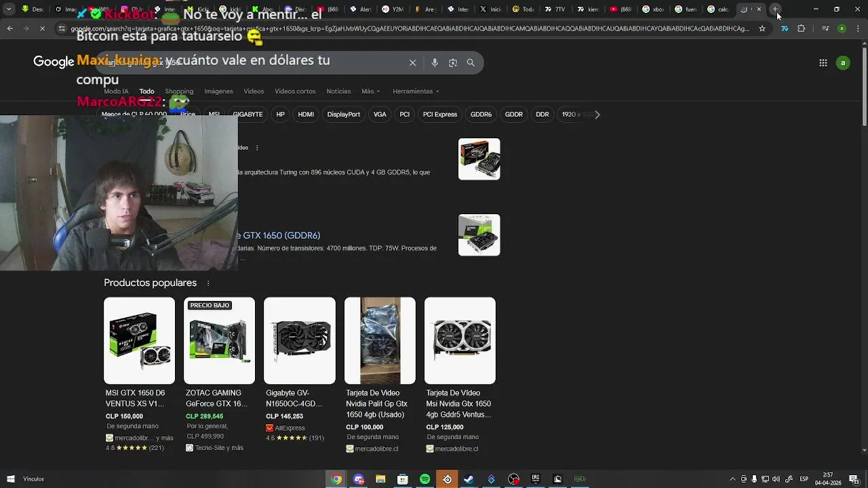Open the tab search dropdown
Image resolution: width=868 pixels, height=488 pixels.
click(9, 9)
